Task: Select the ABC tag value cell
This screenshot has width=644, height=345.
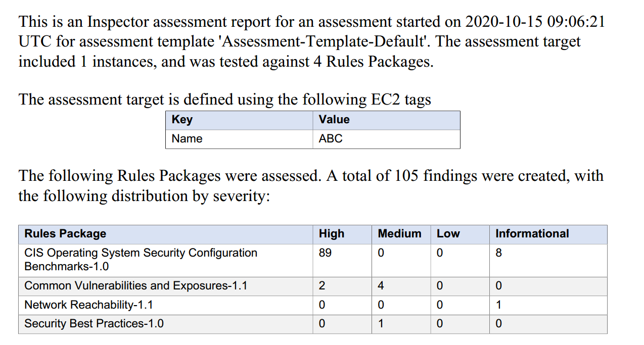Action: click(331, 139)
